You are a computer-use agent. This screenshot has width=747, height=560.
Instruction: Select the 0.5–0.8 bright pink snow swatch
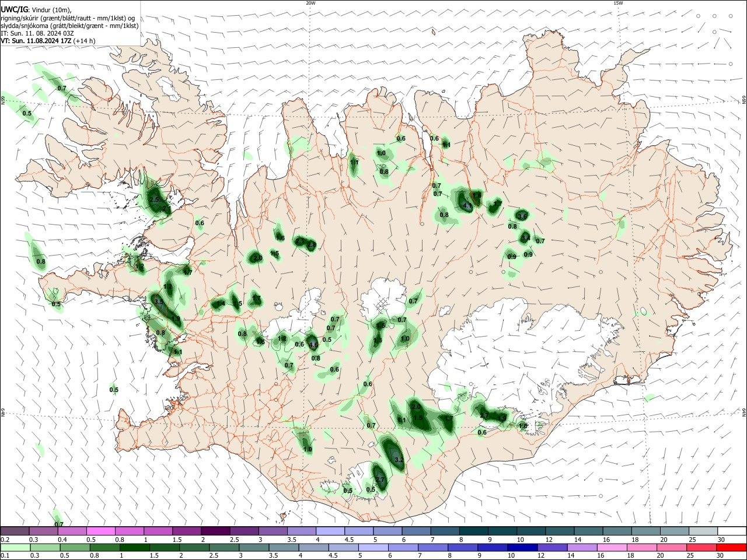101,531
